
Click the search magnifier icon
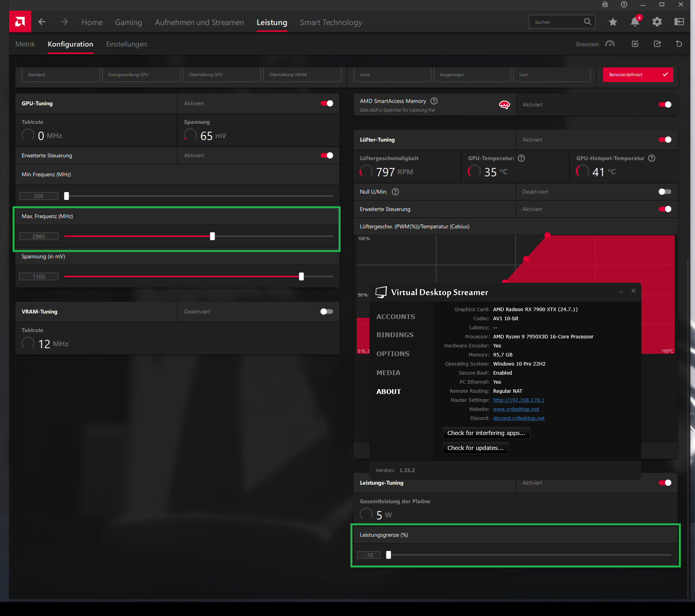pyautogui.click(x=587, y=22)
